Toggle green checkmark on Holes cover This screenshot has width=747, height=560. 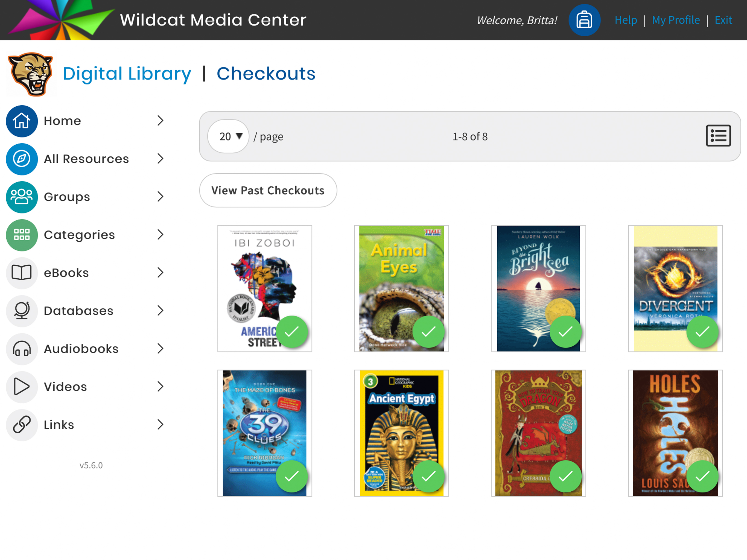(702, 476)
